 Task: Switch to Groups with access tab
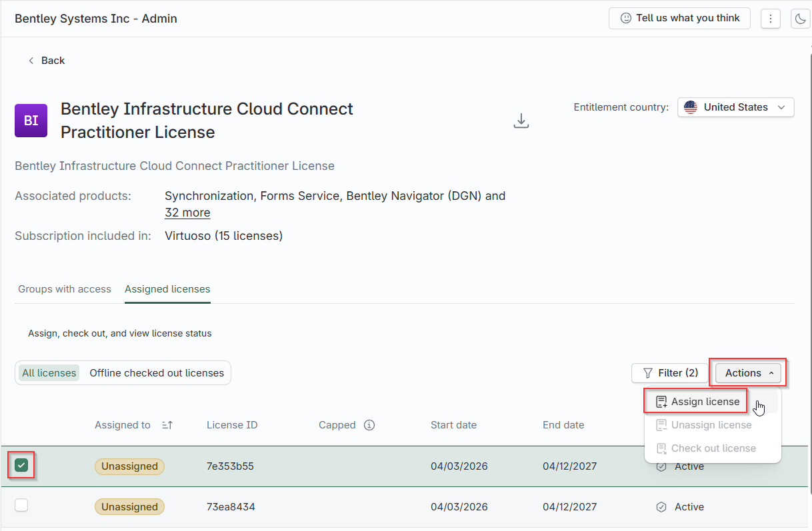(x=65, y=289)
